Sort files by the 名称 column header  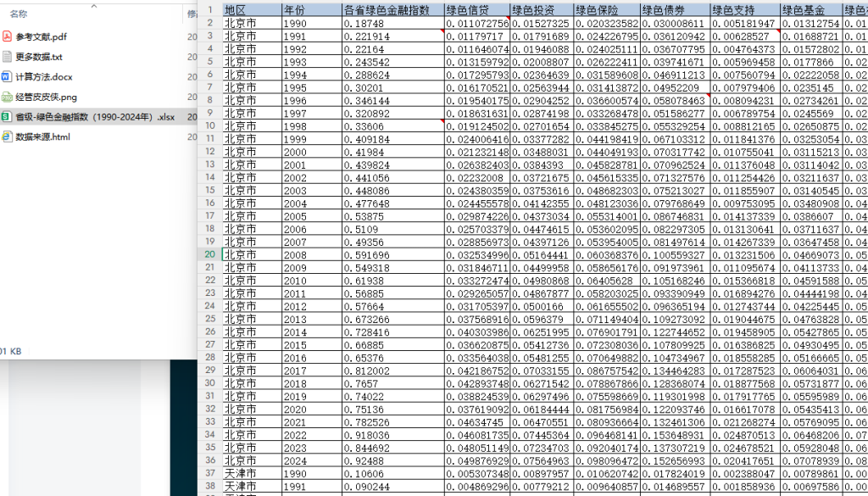point(19,14)
